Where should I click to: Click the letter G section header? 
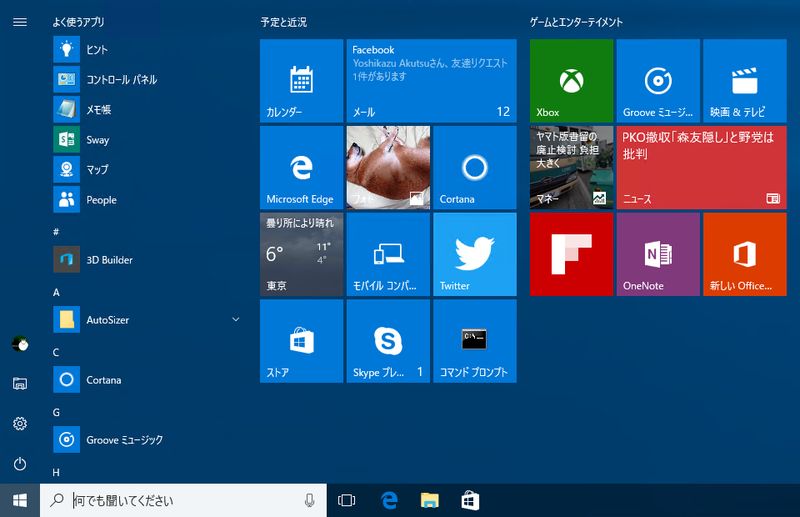coord(56,412)
